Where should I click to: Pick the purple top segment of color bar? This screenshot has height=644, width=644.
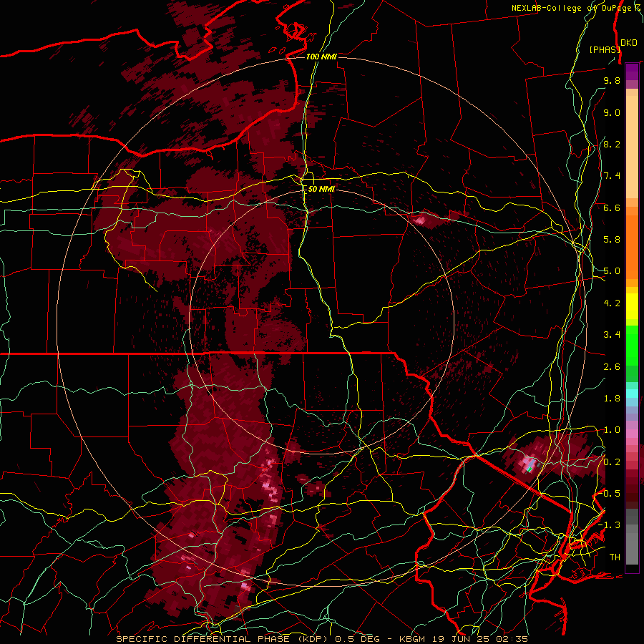click(632, 72)
